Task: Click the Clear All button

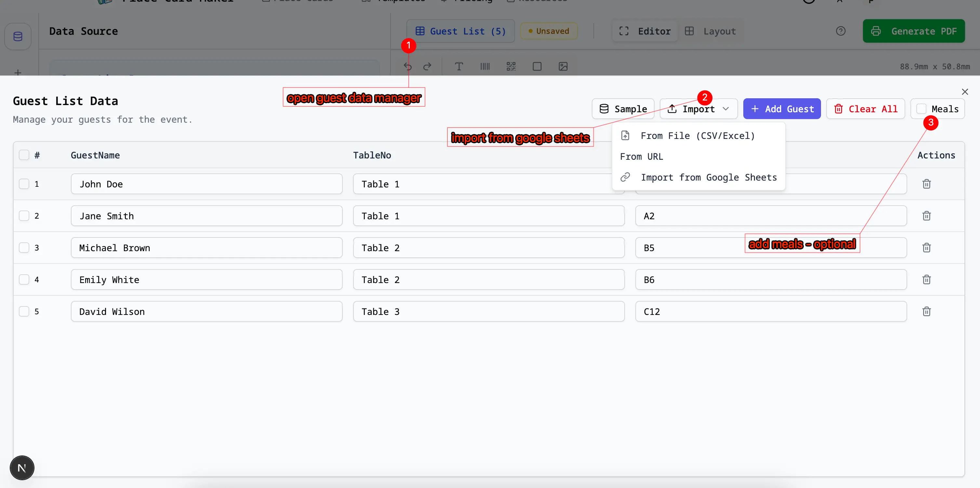Action: pos(865,109)
